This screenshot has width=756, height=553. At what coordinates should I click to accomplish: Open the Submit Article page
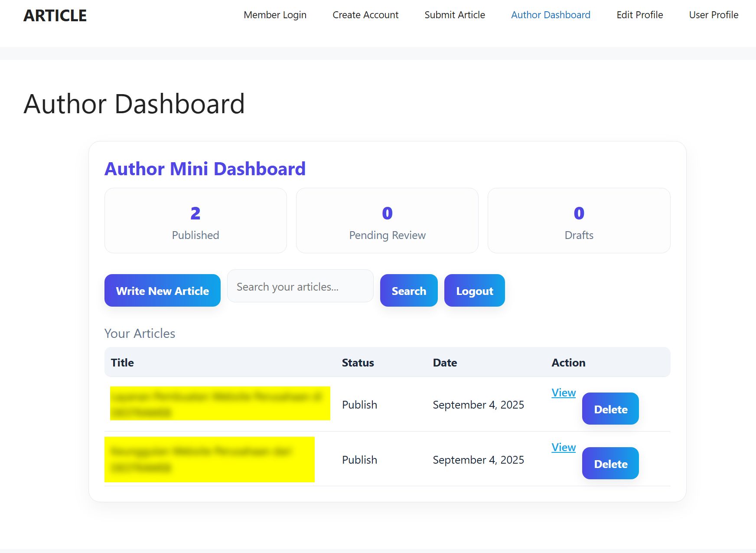[455, 15]
